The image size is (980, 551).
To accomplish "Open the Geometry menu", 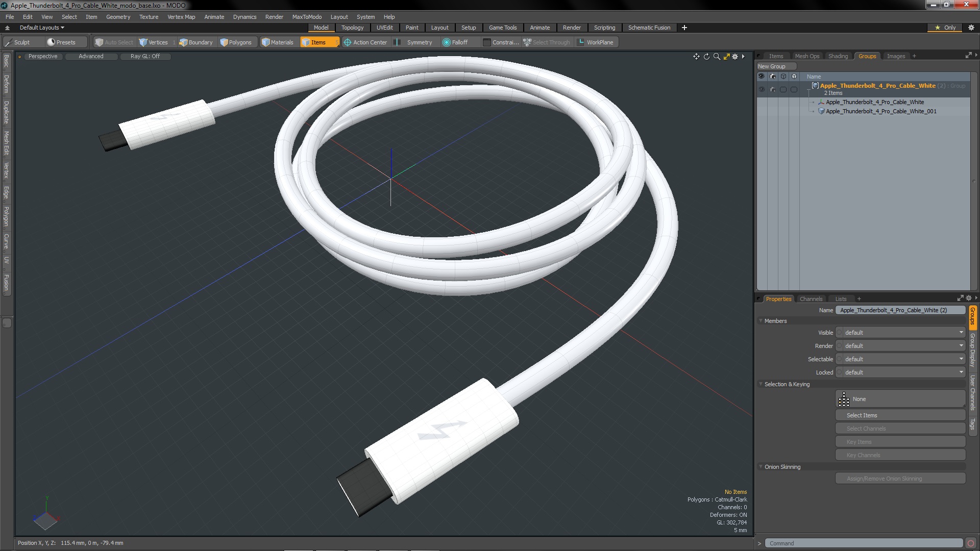I will [118, 17].
